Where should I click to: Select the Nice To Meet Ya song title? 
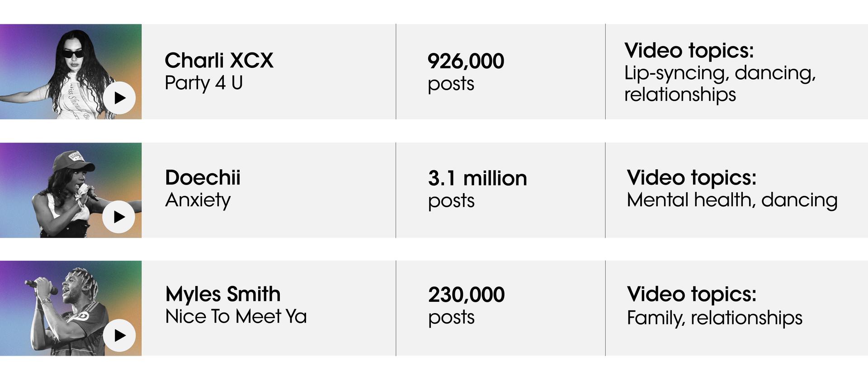click(236, 316)
